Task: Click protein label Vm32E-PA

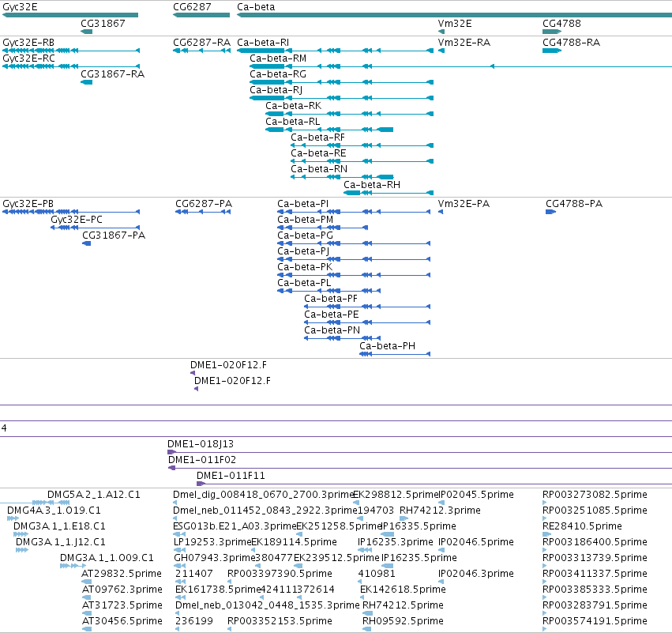Action: pos(464,204)
